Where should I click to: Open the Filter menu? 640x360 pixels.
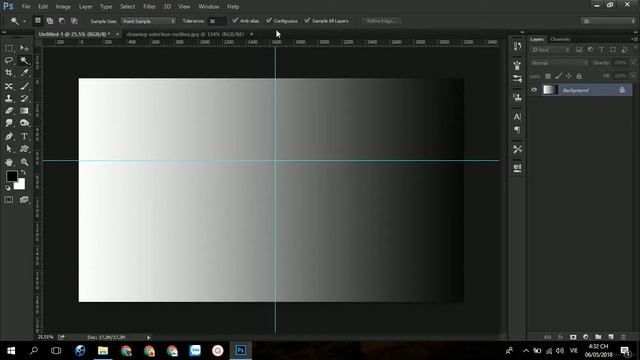[149, 7]
